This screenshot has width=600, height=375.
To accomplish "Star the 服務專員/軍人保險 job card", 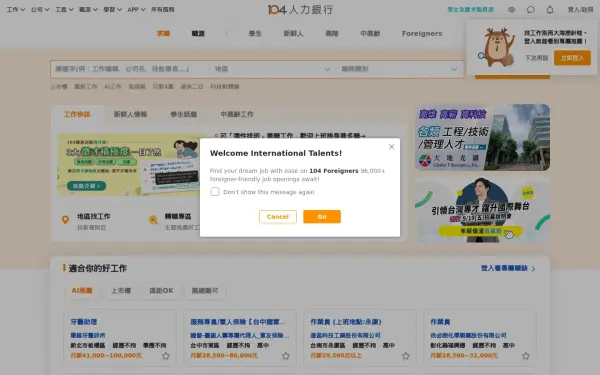I will coord(285,356).
